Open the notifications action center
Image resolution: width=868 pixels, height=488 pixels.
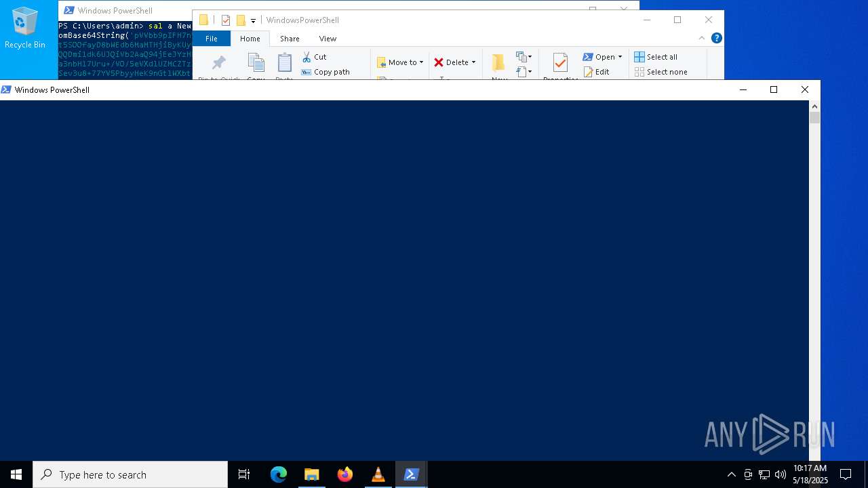pos(846,474)
